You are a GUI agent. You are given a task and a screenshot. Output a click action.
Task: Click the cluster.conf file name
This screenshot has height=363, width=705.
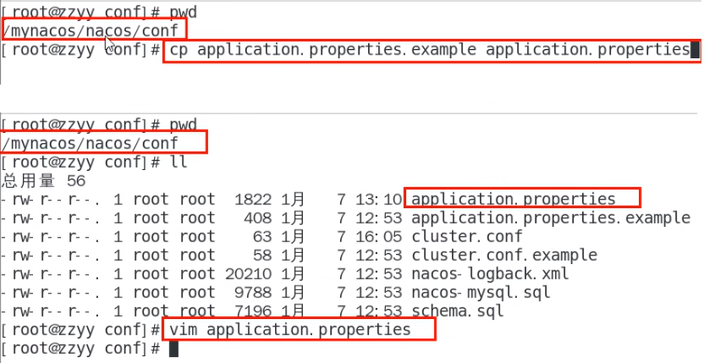(467, 236)
